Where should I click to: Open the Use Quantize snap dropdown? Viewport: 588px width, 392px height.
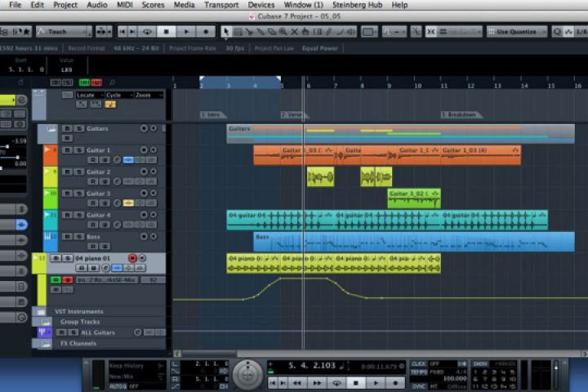coord(517,32)
